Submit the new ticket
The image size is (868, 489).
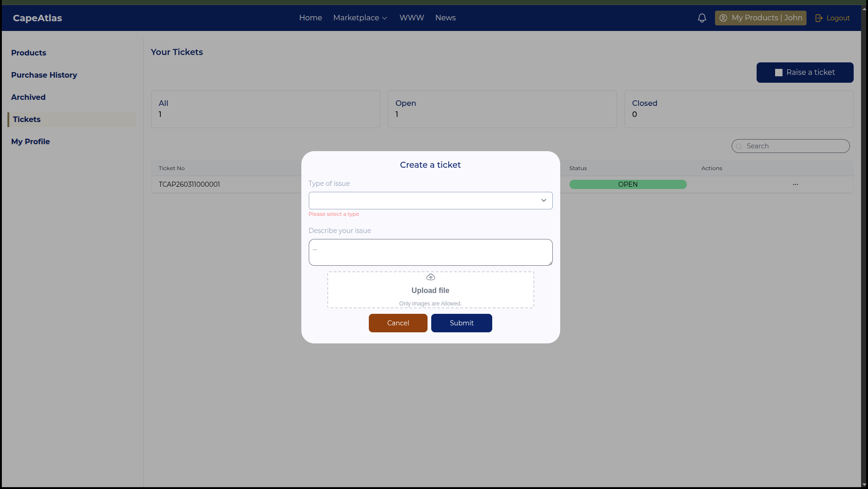pyautogui.click(x=461, y=323)
